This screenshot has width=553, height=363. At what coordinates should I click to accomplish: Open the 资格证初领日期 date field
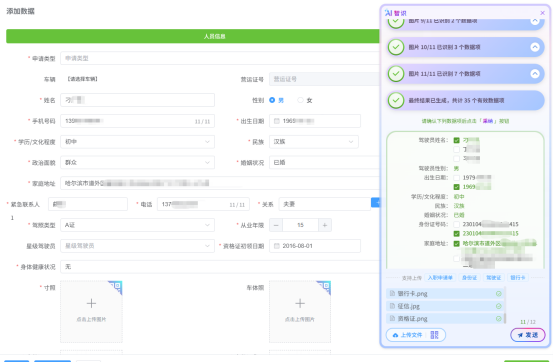[315, 246]
